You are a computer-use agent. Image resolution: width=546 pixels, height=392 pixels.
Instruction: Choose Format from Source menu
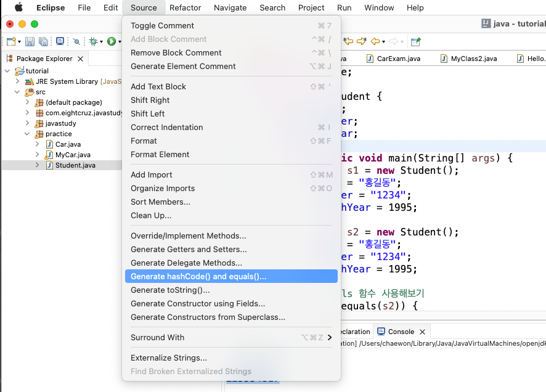[231, 141]
